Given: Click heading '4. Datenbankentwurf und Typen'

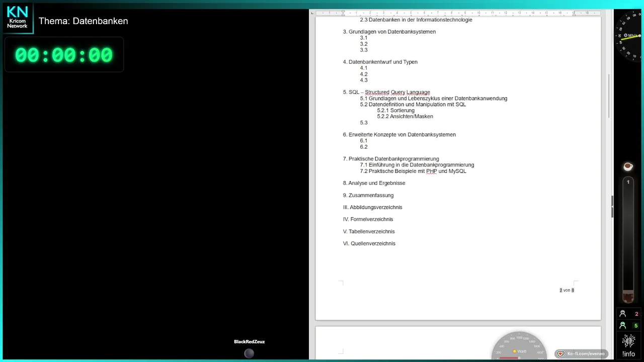Looking at the screenshot, I should [380, 62].
